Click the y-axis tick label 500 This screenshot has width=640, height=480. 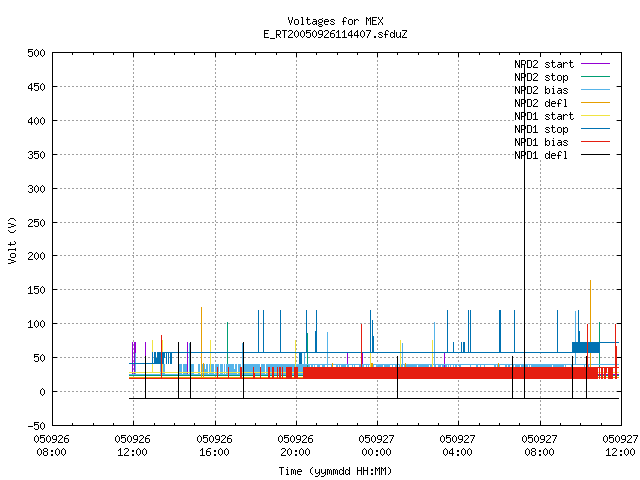(36, 53)
